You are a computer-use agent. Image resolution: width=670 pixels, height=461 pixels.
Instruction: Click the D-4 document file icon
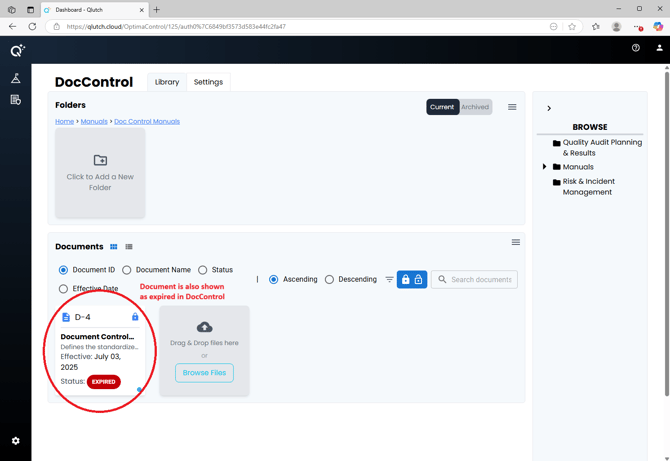tap(66, 317)
